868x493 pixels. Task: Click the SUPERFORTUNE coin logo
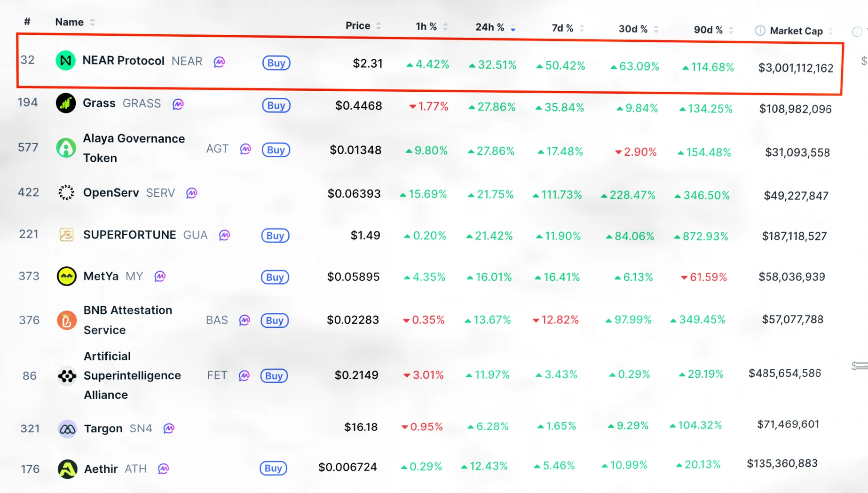pos(66,234)
